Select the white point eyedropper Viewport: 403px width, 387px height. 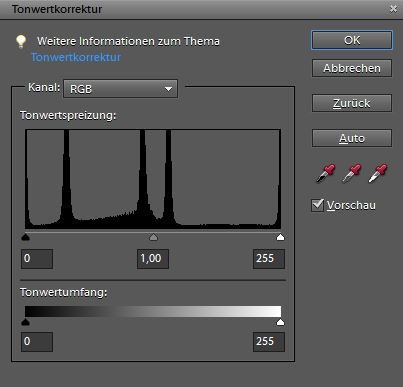tap(378, 173)
